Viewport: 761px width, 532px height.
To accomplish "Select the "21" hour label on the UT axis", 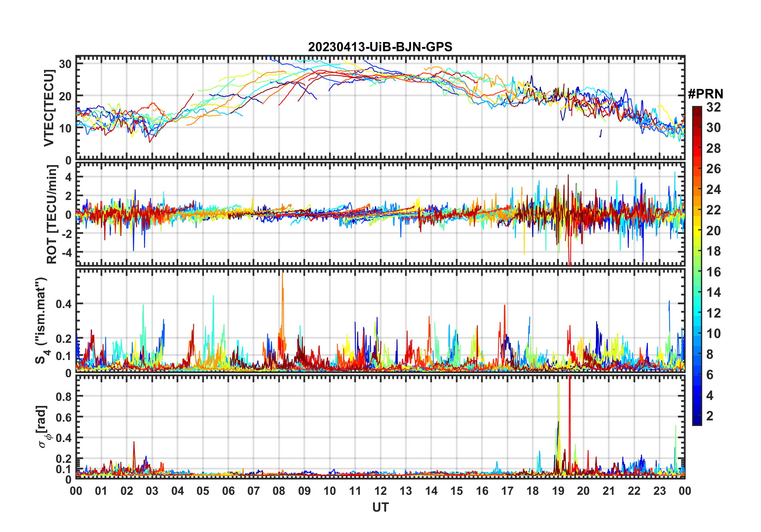I will pyautogui.click(x=609, y=491).
